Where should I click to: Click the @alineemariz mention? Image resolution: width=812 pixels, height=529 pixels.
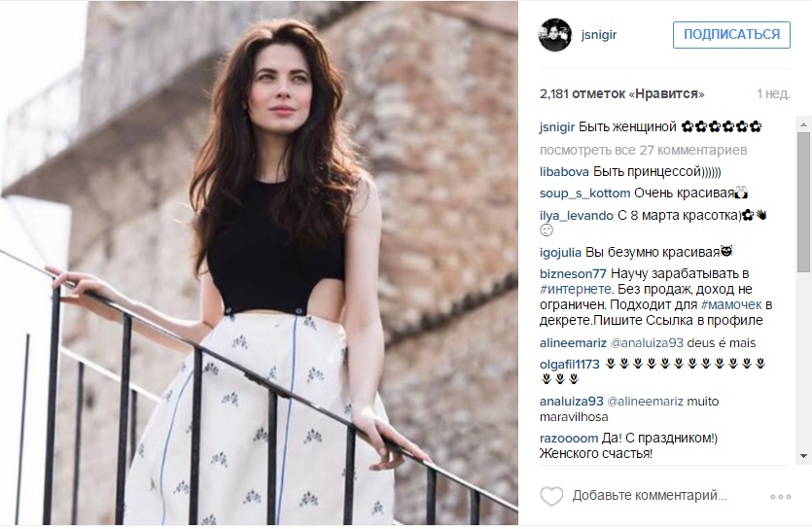645,402
